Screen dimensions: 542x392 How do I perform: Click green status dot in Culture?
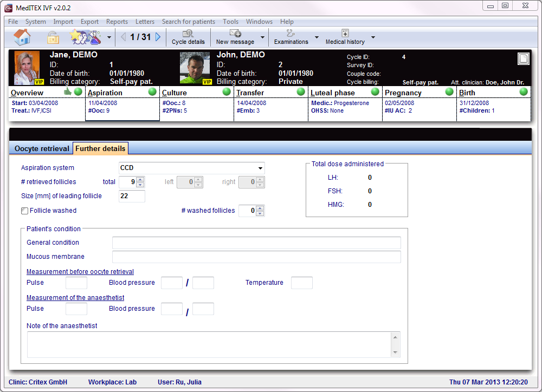(x=227, y=92)
